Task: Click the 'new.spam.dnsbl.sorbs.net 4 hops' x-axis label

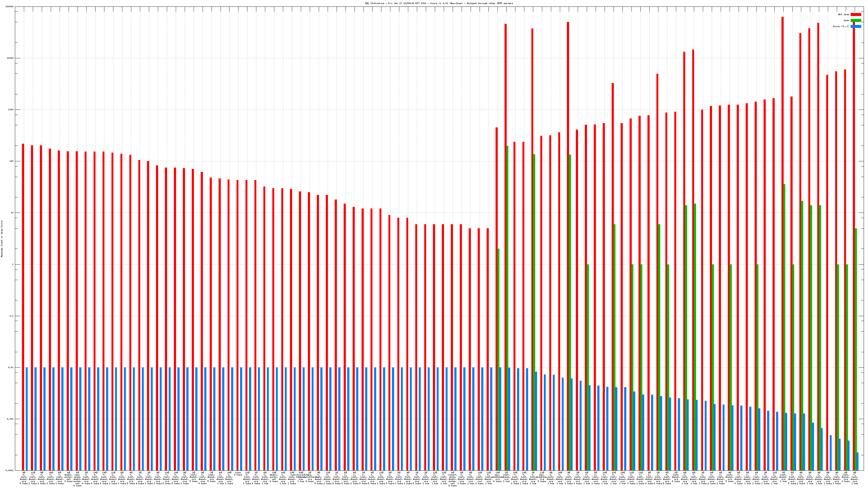Action: 77,479
